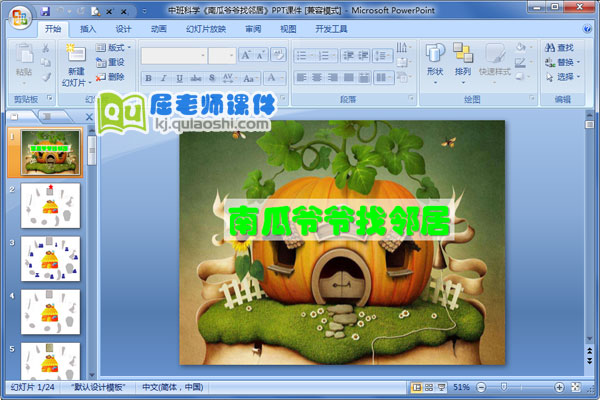
Task: Switch to the 开发工具 ribbon tab
Action: coord(331,29)
